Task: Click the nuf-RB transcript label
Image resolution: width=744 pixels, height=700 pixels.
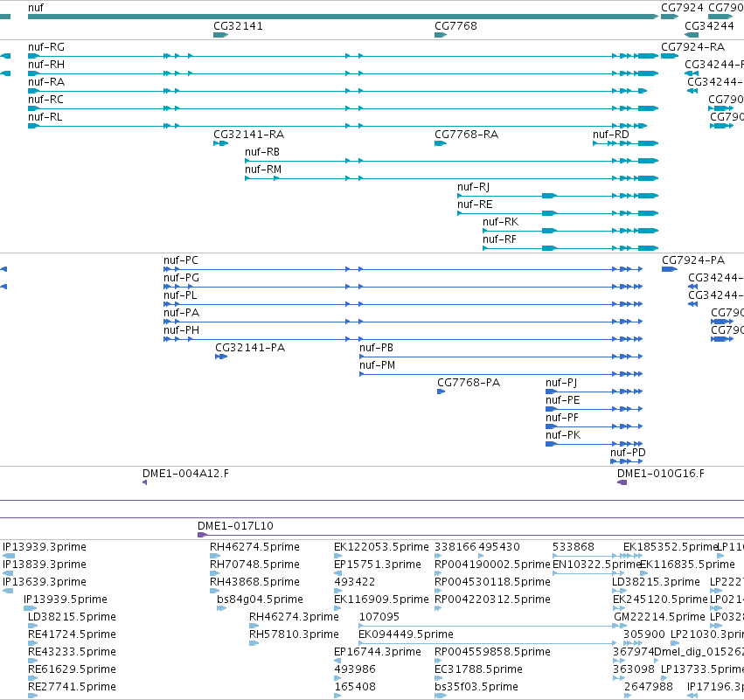Action: coord(262,152)
